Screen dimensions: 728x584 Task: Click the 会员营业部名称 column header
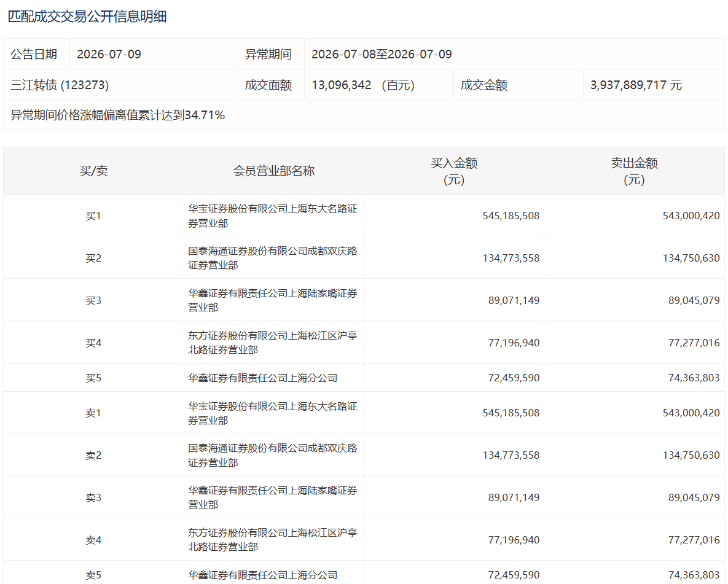[274, 171]
